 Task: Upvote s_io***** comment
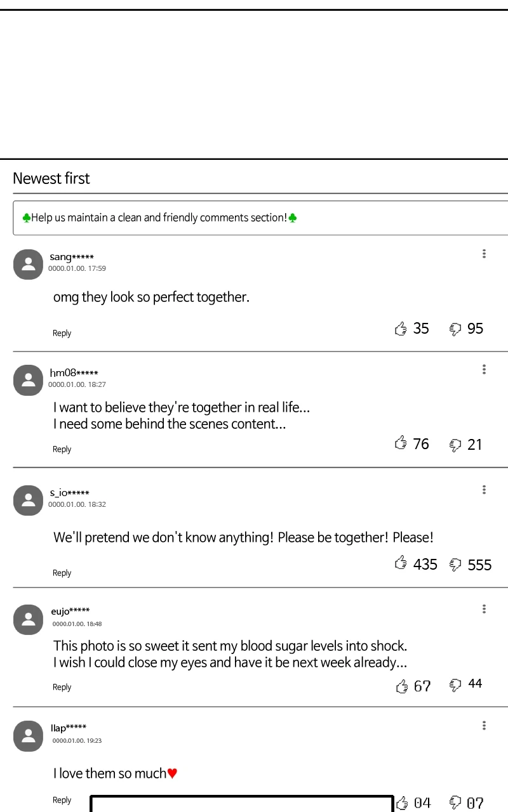401,563
